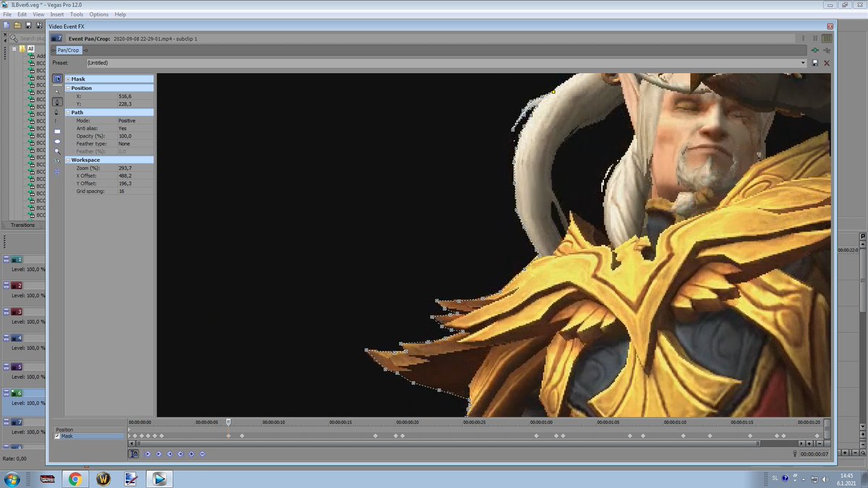
Task: Click the New Project icon in main toolbar
Action: tap(7, 25)
